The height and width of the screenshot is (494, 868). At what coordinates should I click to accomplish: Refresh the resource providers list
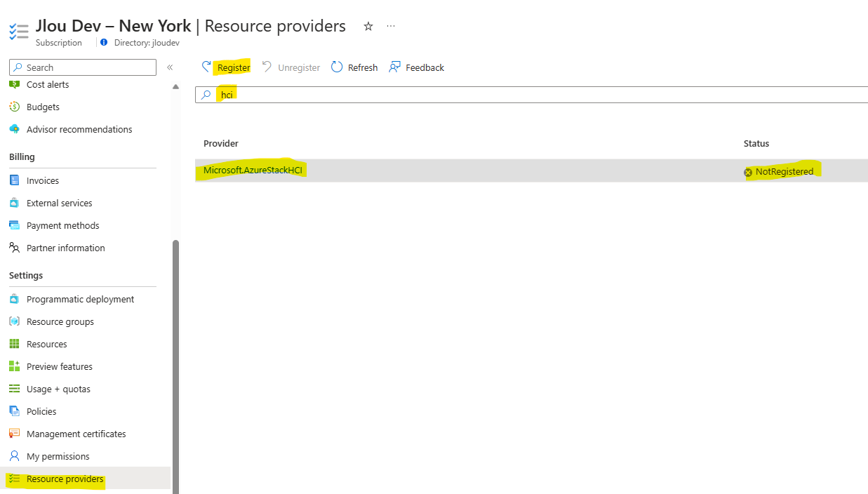(354, 67)
